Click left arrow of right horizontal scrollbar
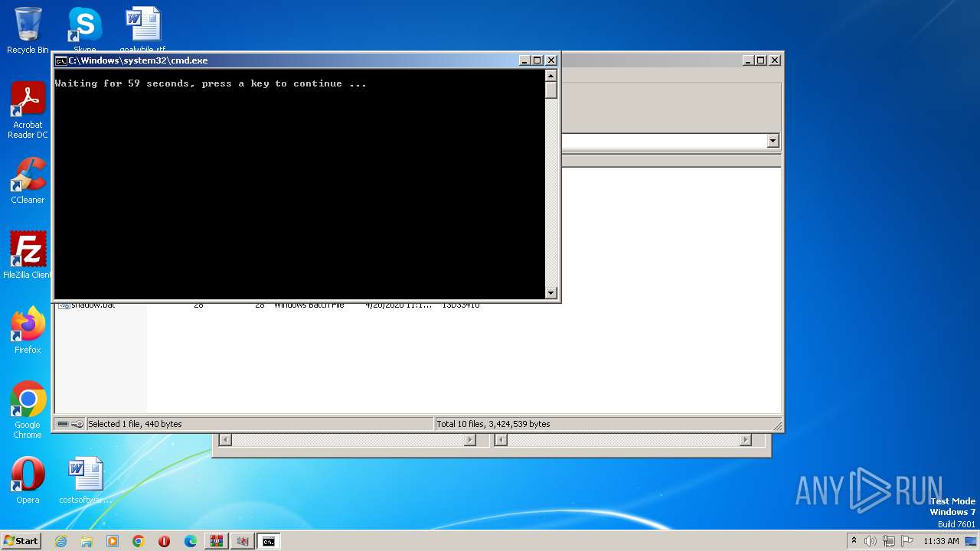The width and height of the screenshot is (980, 551). [x=501, y=440]
